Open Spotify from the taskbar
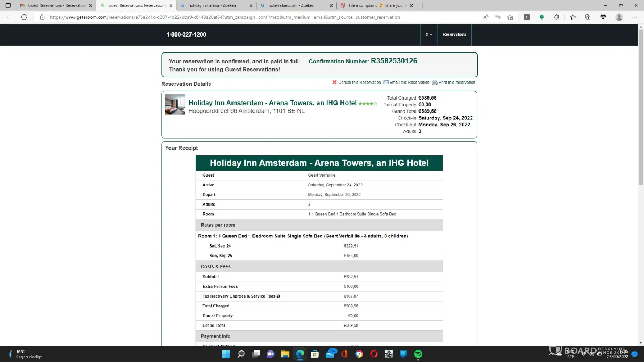The image size is (644, 362). pos(418,354)
